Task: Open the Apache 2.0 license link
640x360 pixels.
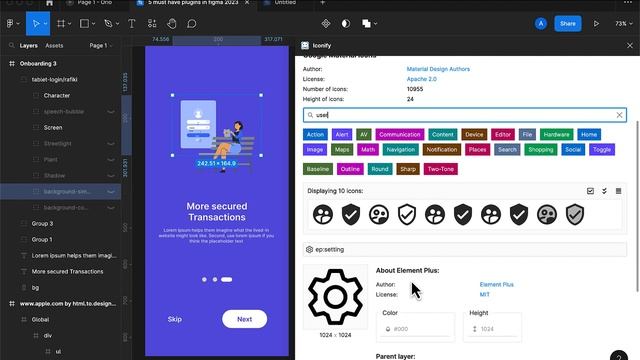Action: 421,79
